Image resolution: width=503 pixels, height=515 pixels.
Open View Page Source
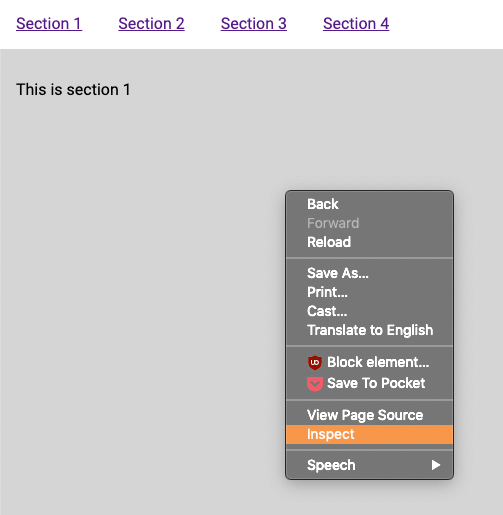coord(369,415)
